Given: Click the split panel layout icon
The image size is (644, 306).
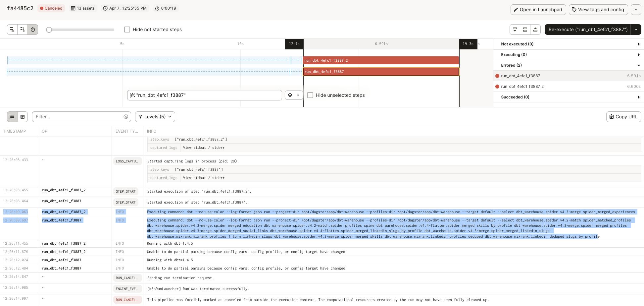Looking at the screenshot, I should click(x=525, y=30).
